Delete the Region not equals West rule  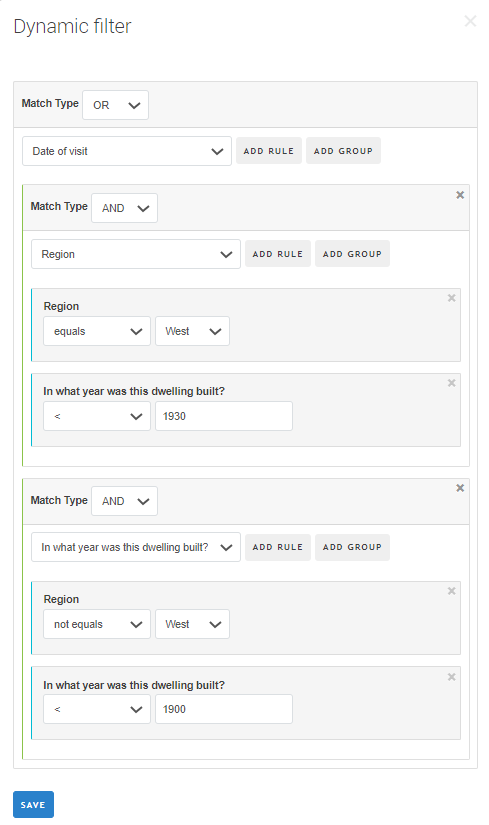452,591
